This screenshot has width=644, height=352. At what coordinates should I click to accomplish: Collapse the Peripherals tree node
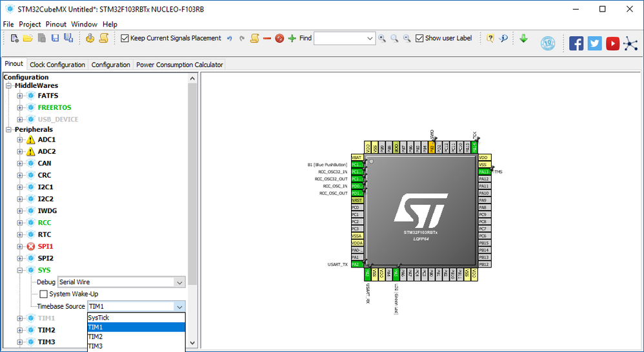click(x=8, y=130)
